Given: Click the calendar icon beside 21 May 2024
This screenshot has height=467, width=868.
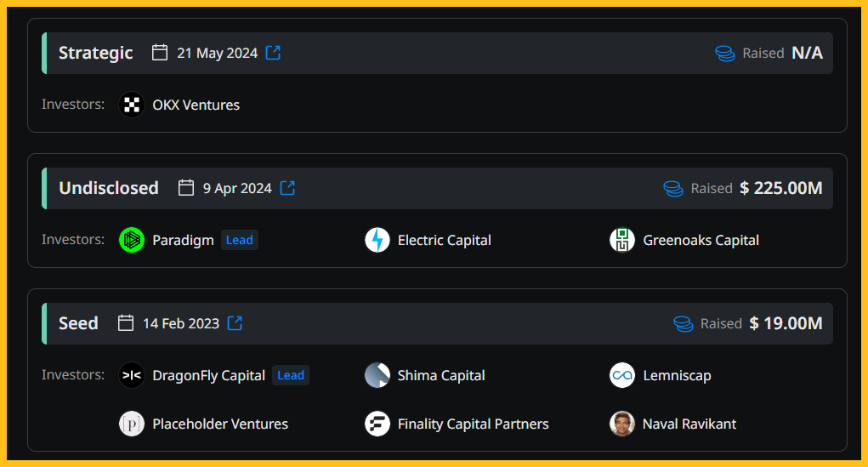Looking at the screenshot, I should 160,53.
